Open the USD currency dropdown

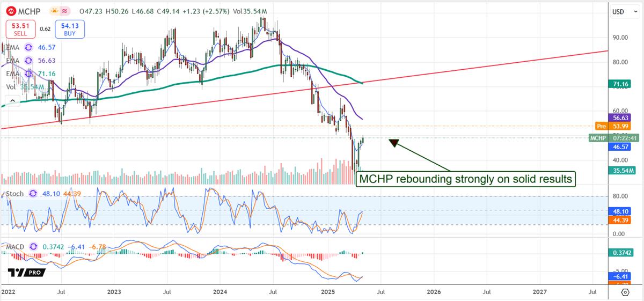tap(625, 11)
